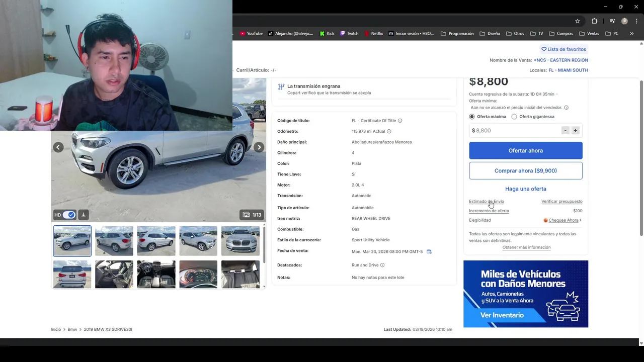Viewport: 644px width, 362px height.
Task: Open the media control icon in toolbar
Action: pyautogui.click(x=612, y=21)
